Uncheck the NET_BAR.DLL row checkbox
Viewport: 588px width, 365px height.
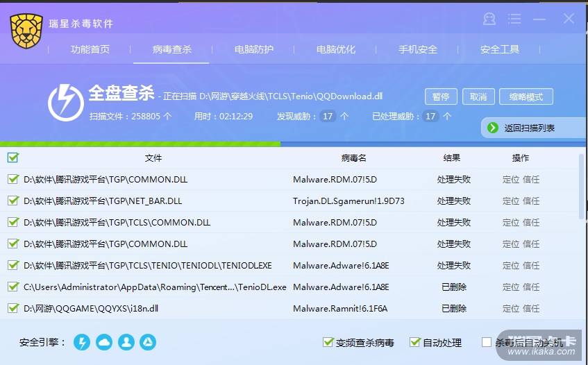(x=12, y=201)
